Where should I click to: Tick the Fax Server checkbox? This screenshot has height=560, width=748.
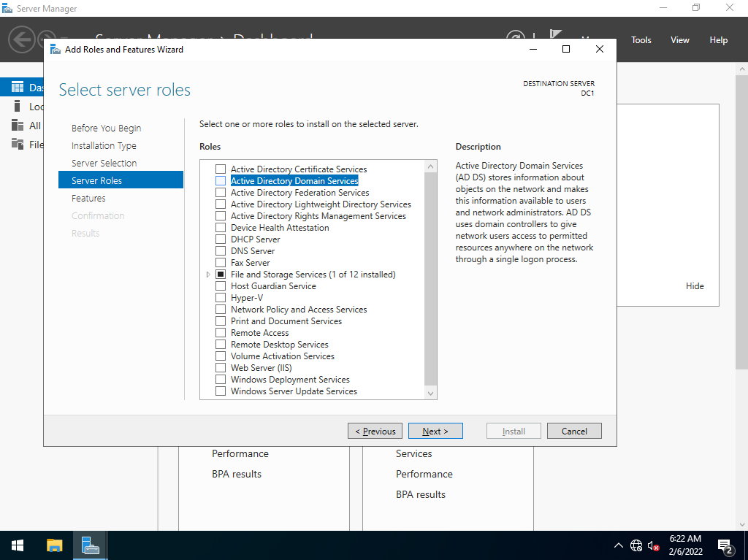pos(221,262)
